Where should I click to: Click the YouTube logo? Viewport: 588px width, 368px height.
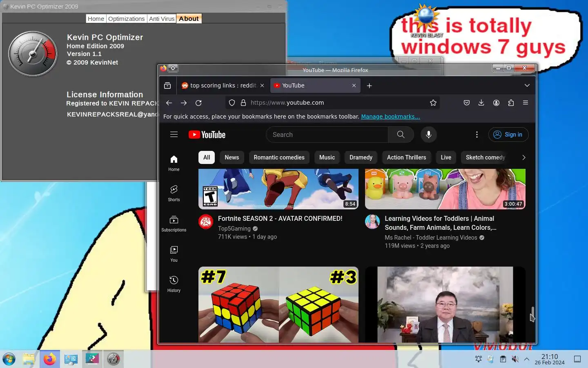click(207, 135)
